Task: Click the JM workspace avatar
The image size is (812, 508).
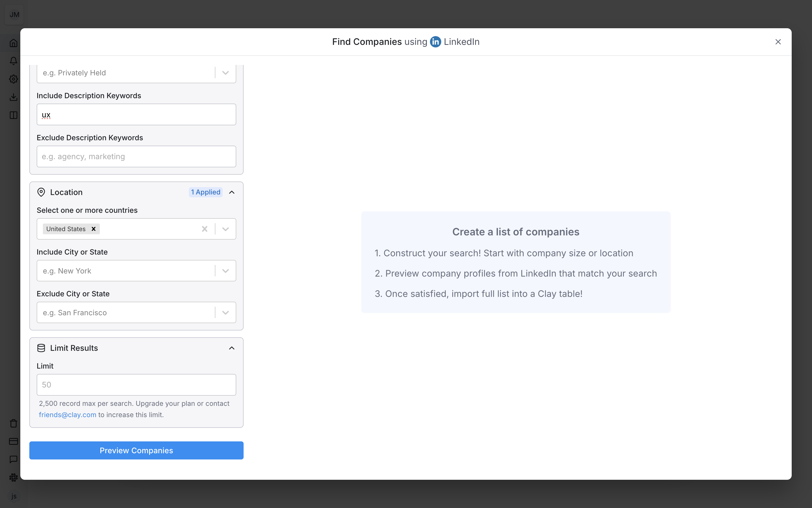Action: (14, 14)
